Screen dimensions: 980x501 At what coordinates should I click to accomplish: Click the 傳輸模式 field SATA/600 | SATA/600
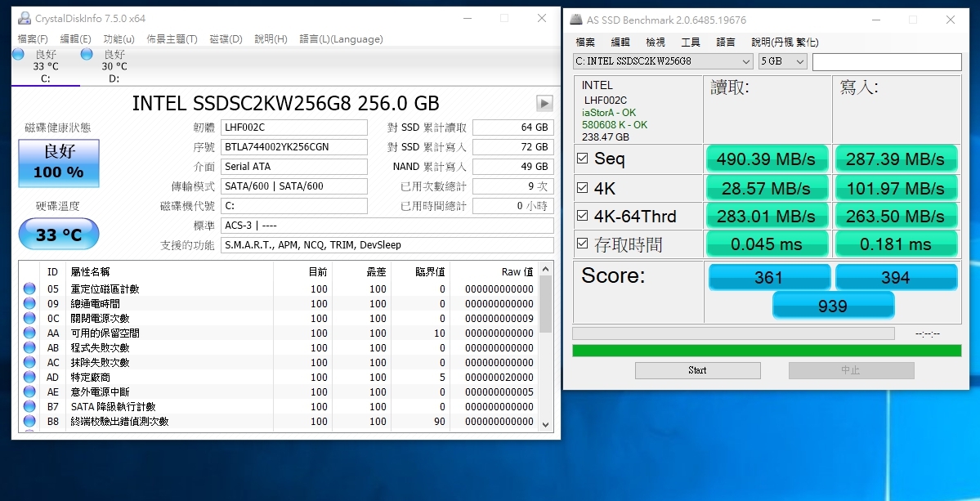point(294,186)
